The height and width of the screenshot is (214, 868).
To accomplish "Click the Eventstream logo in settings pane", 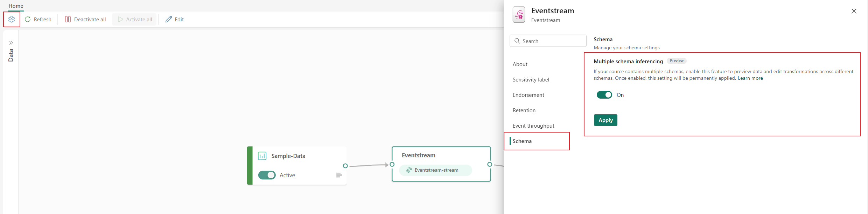I will (x=519, y=15).
